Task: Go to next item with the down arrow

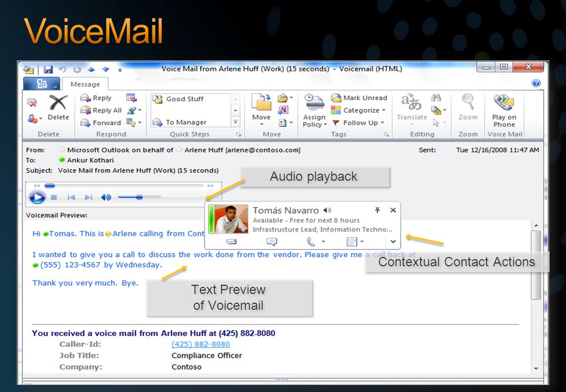Action: click(106, 69)
